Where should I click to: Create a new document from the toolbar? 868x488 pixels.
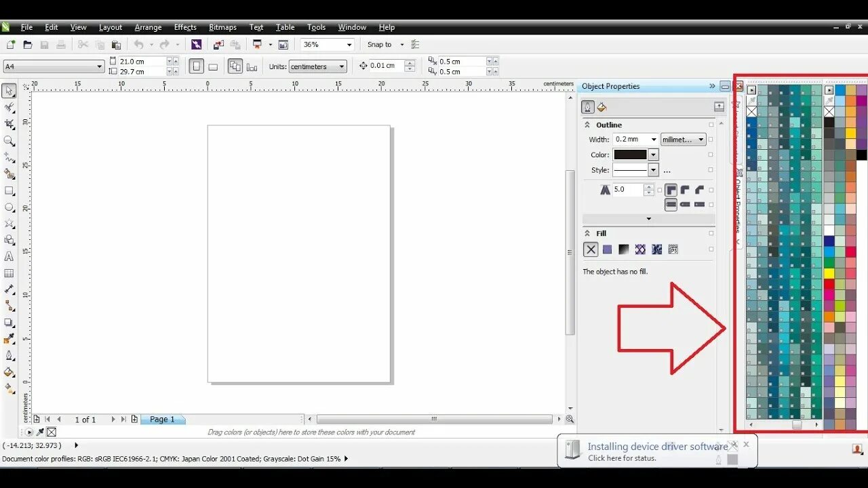click(x=11, y=45)
